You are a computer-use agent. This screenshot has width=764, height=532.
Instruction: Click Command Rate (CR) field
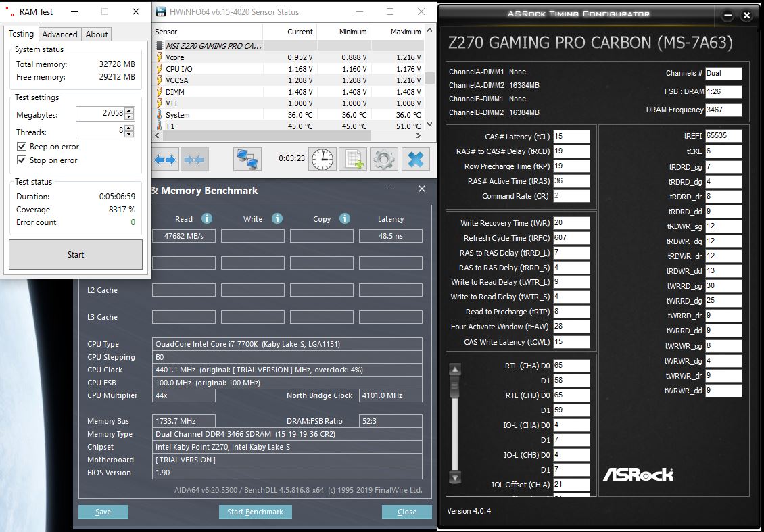click(571, 196)
